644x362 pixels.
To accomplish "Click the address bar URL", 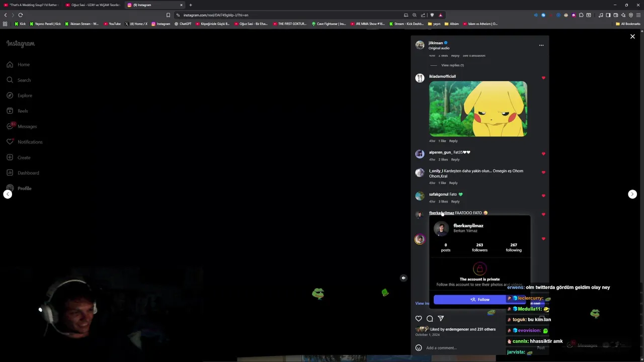I will click(x=216, y=15).
